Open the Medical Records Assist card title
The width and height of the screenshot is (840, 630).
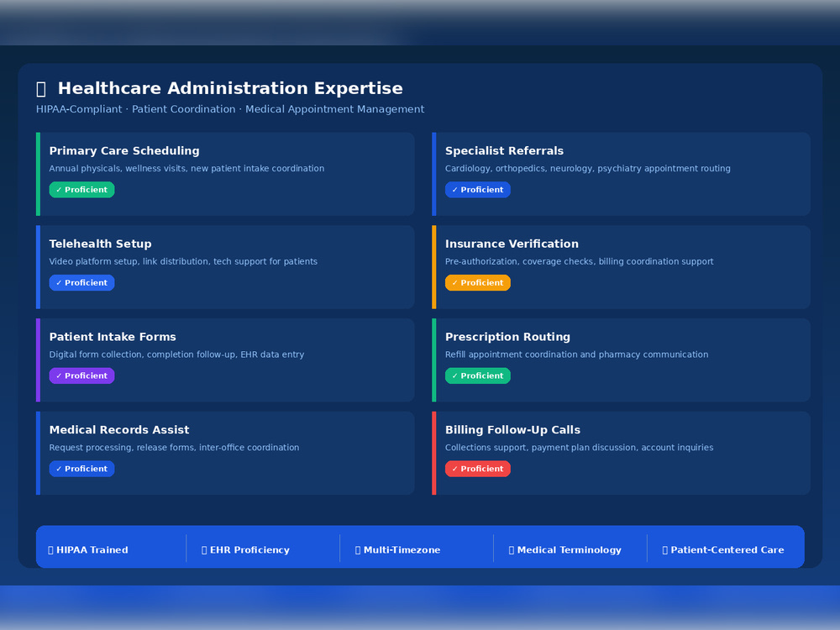click(119, 429)
